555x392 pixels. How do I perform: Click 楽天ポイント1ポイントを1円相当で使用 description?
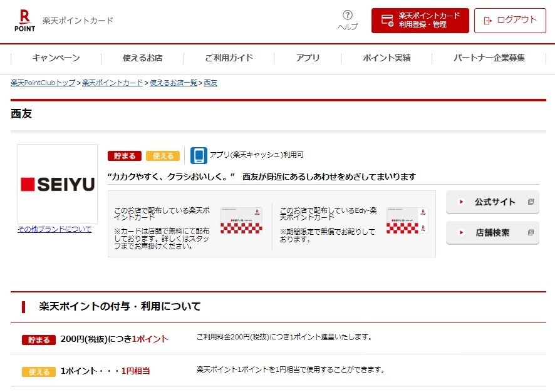[291, 369]
